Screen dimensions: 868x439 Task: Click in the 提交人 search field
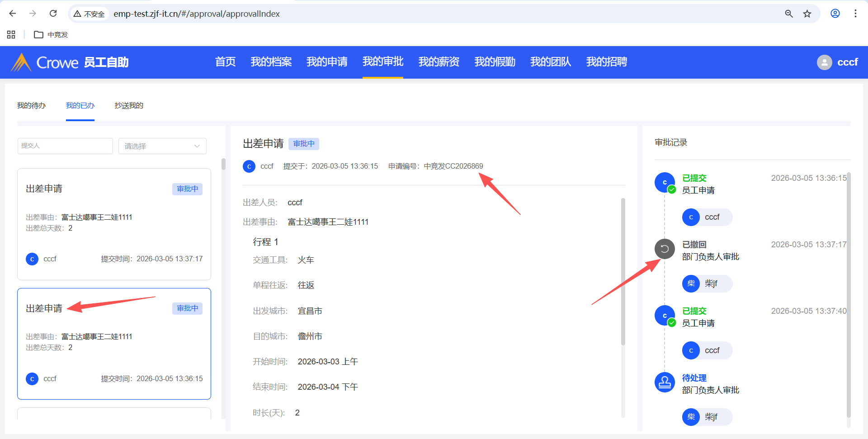(x=65, y=146)
